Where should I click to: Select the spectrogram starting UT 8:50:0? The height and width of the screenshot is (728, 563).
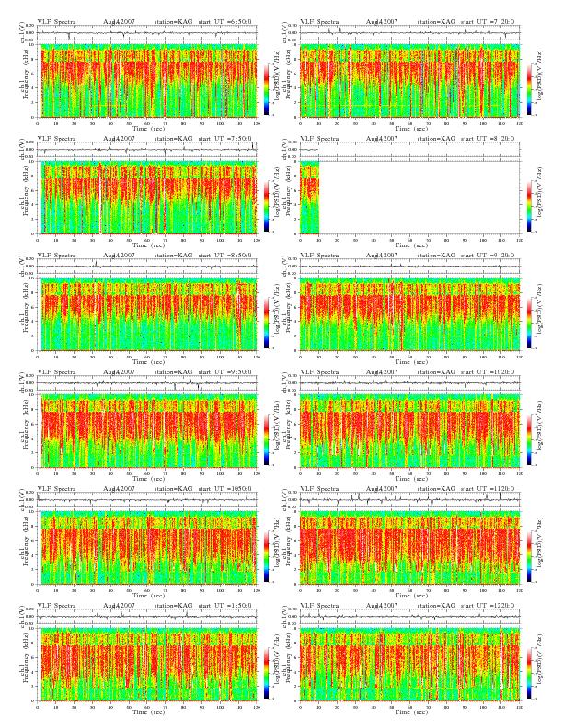click(x=147, y=314)
